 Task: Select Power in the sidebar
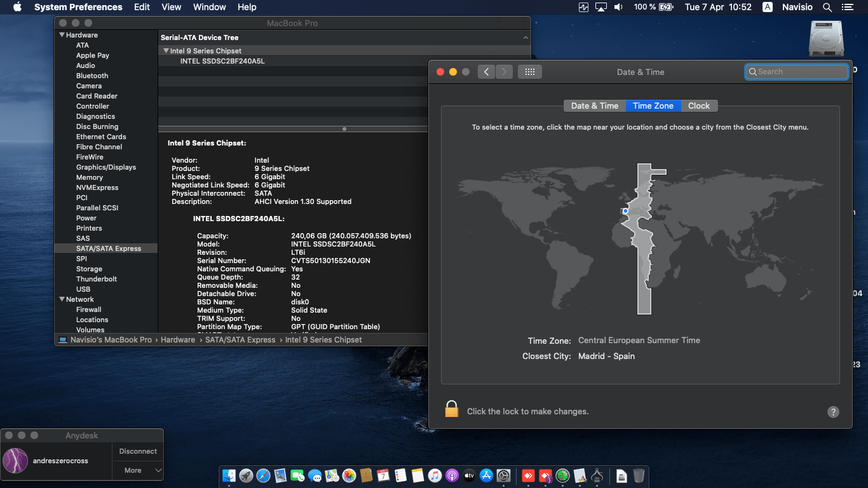click(x=86, y=218)
